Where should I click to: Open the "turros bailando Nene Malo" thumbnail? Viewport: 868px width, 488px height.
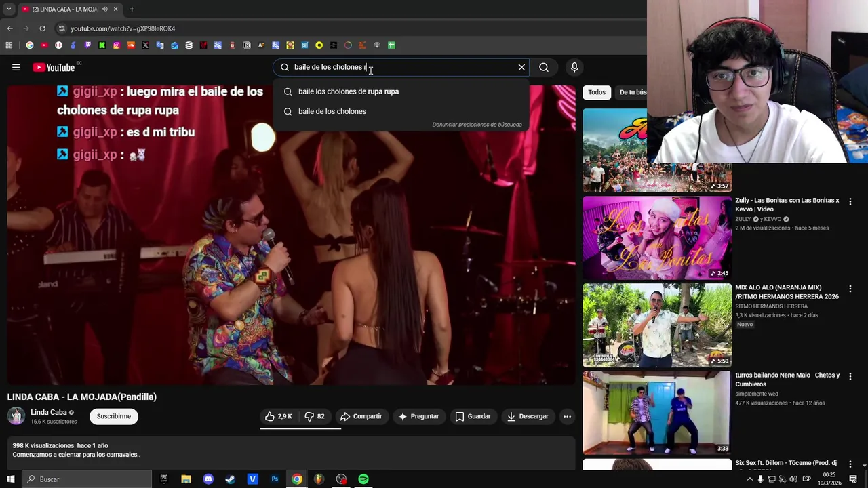point(657,413)
